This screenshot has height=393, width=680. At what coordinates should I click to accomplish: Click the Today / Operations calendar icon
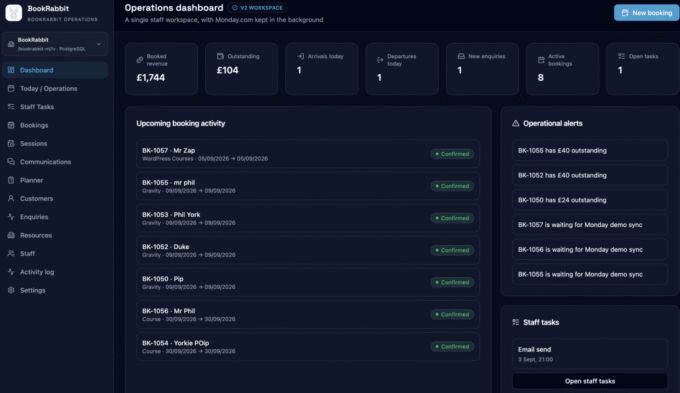(x=11, y=88)
